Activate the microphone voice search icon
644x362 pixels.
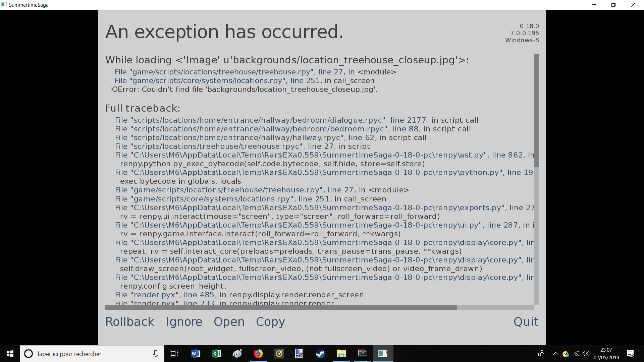[x=156, y=354]
